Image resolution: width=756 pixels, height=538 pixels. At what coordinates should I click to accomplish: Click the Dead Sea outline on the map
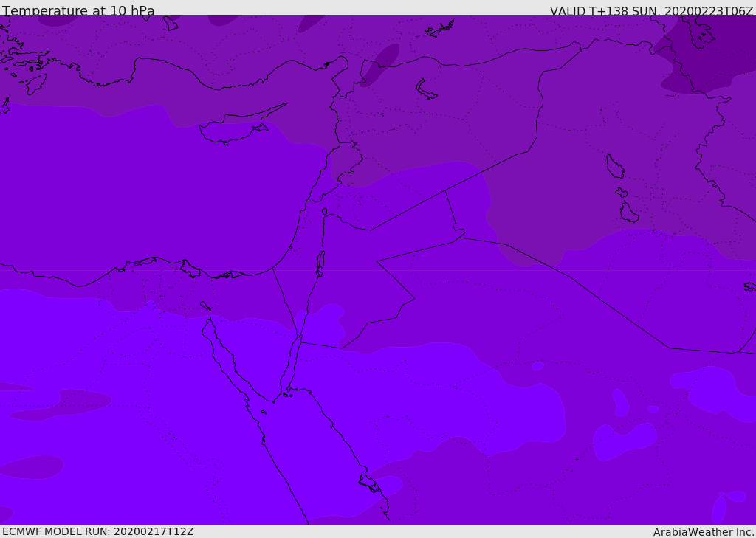click(320, 260)
